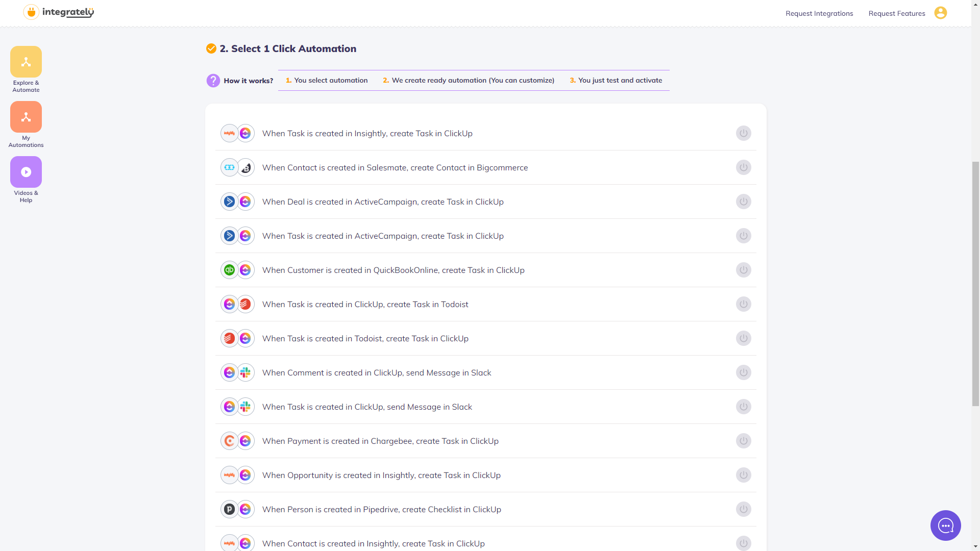Click the vertical page scrollbar
980x551 pixels.
tap(975, 283)
